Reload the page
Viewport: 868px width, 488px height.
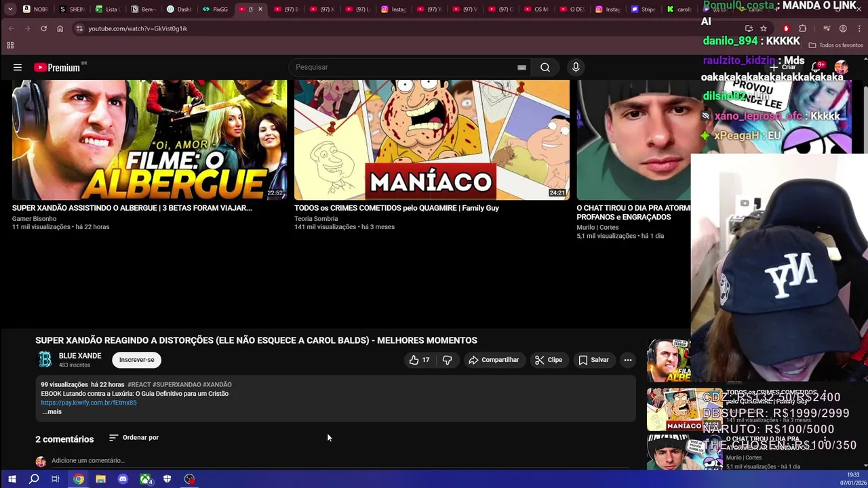43,28
